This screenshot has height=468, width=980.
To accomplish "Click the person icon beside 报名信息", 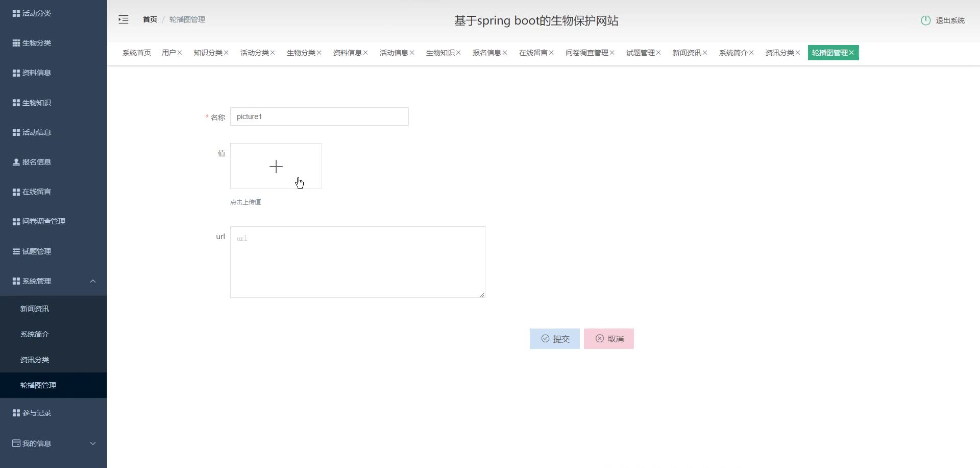I will pos(16,162).
